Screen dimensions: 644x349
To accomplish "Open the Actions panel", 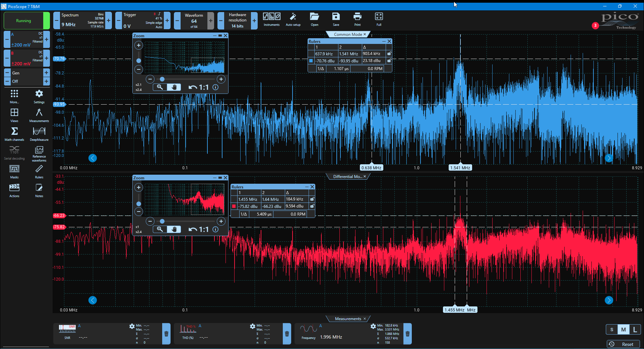I will tap(14, 190).
